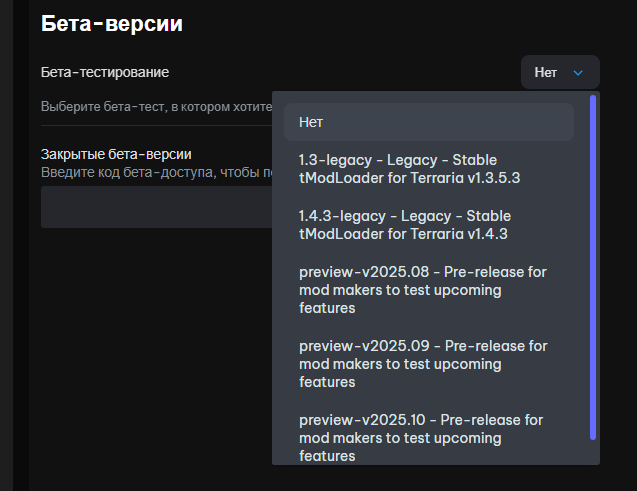Click the scrollbar track below the thumb
The height and width of the screenshot is (491, 637).
593,452
